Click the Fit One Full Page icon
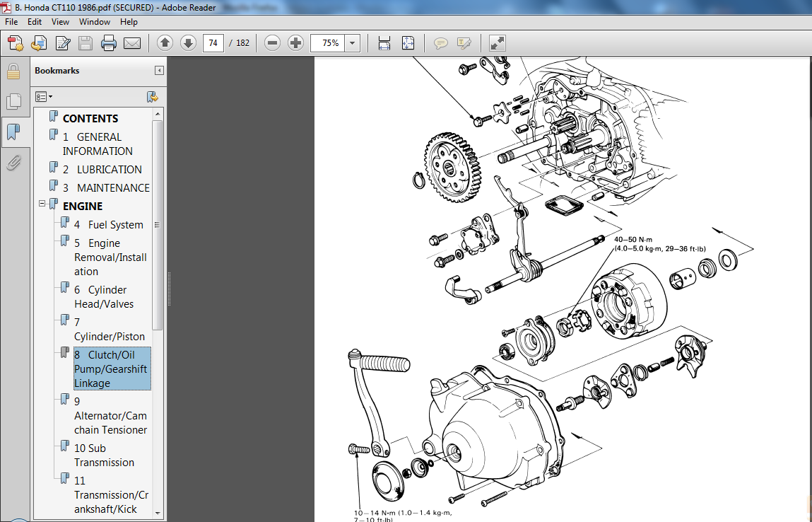812x522 pixels. coord(408,43)
